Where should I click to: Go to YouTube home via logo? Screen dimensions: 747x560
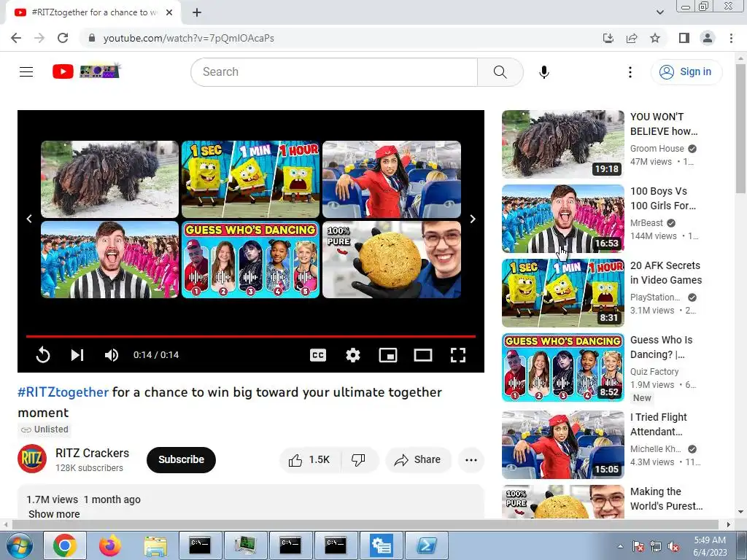pos(86,71)
